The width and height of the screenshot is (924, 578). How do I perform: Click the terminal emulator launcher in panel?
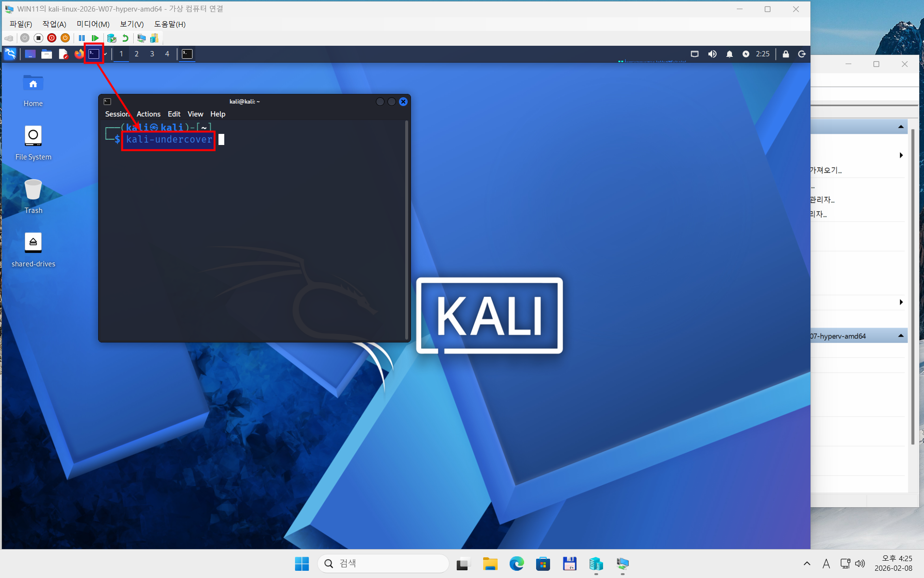point(94,54)
